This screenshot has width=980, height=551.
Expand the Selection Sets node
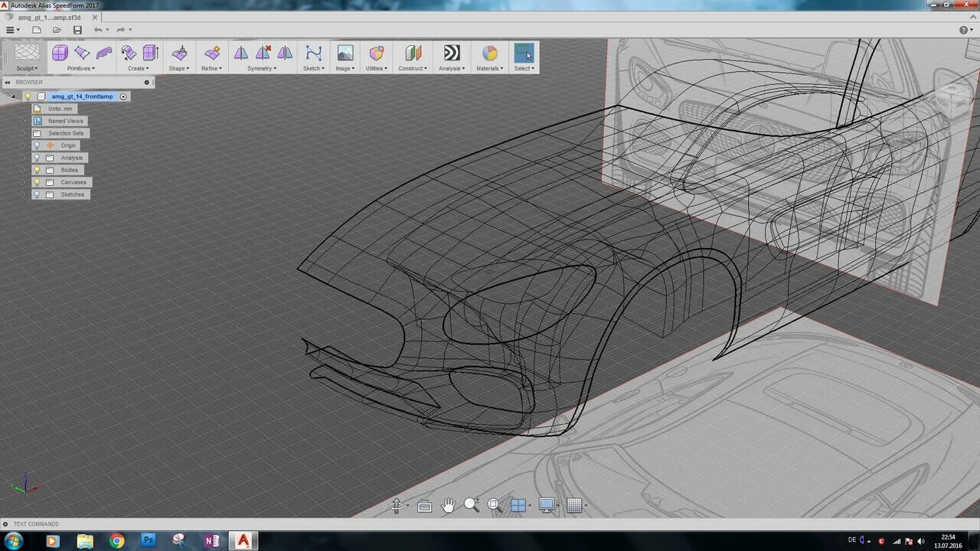pos(22,133)
